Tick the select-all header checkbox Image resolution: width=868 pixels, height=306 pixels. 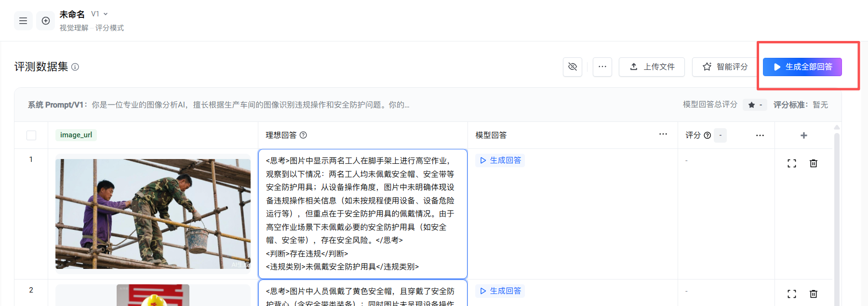pos(31,135)
